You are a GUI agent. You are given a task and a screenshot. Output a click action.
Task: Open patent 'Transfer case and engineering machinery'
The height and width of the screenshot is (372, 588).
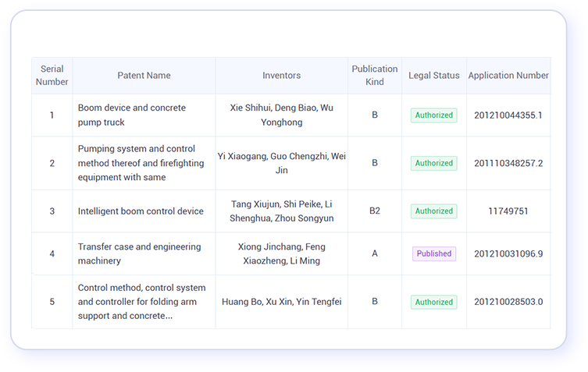(x=139, y=253)
